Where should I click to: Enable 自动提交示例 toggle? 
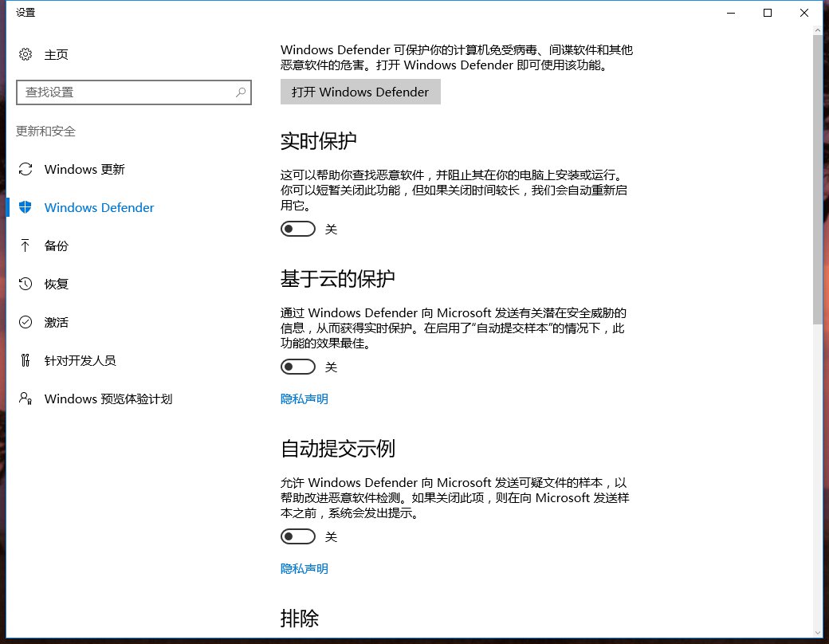[x=298, y=536]
